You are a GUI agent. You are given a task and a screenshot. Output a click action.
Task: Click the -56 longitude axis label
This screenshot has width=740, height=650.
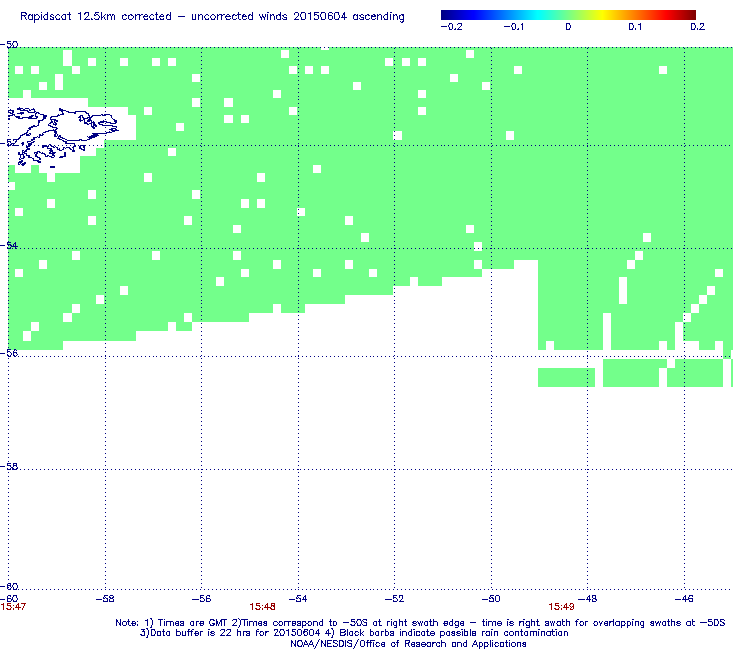[202, 599]
